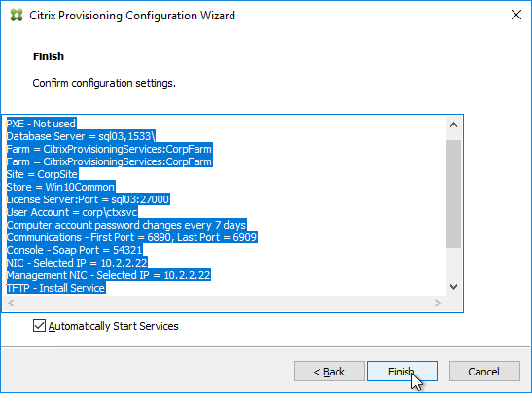The width and height of the screenshot is (532, 393).
Task: Close the Configuration Wizard window
Action: pos(516,15)
